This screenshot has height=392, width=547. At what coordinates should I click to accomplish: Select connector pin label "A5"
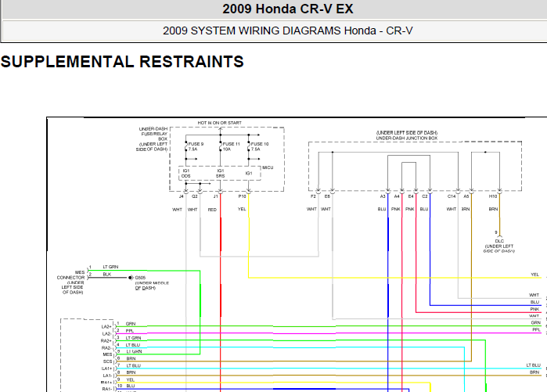click(x=466, y=196)
